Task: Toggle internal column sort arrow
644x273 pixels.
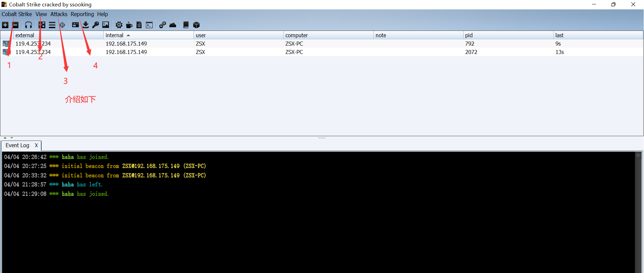Action: pyautogui.click(x=128, y=35)
